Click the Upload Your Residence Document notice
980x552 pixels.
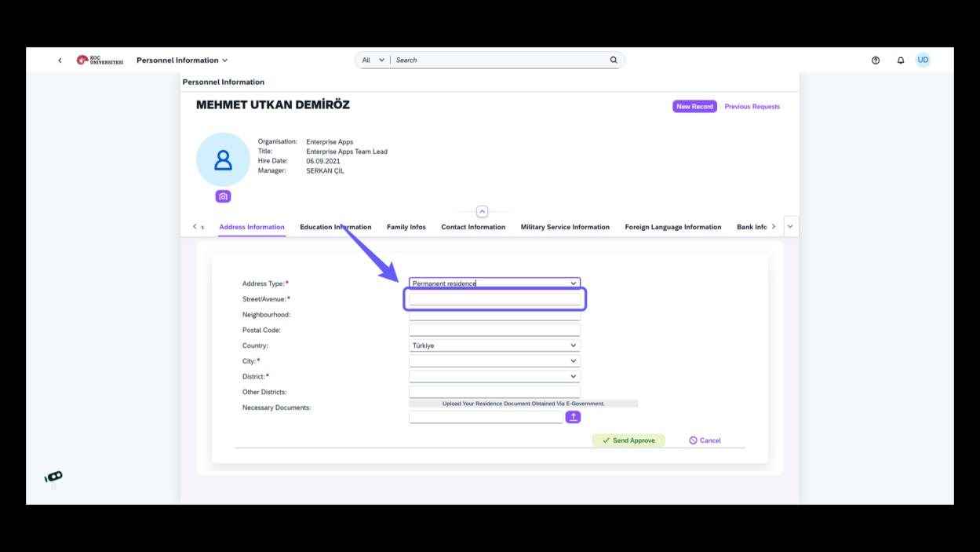523,404
